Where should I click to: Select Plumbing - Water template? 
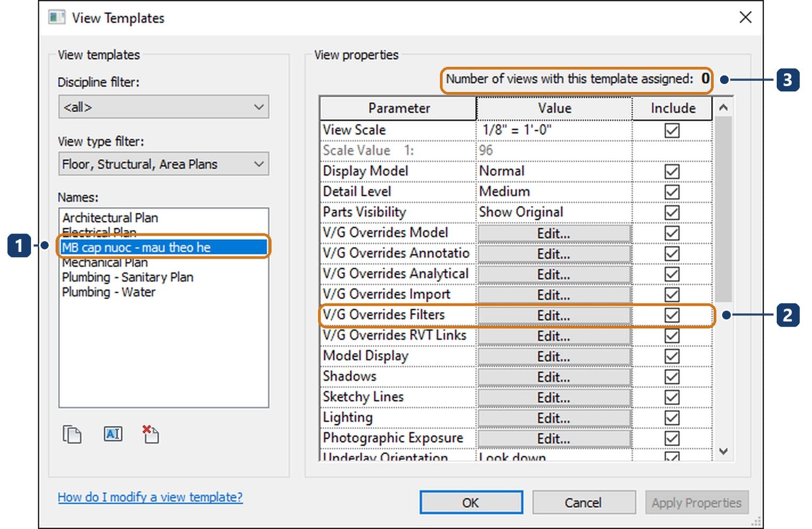(109, 292)
